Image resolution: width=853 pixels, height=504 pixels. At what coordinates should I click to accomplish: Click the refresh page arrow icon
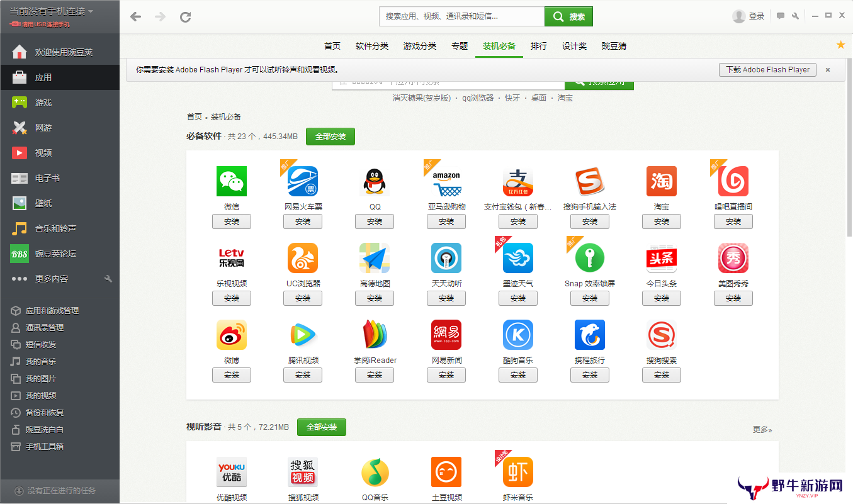[x=185, y=17]
